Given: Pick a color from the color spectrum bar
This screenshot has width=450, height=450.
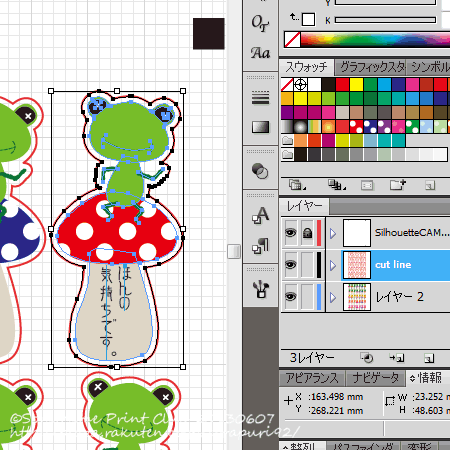Looking at the screenshot, I should coord(375,39).
